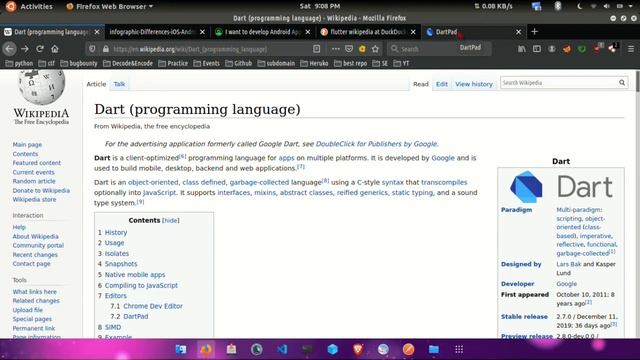Open the Talk tab of the article

pos(119,84)
